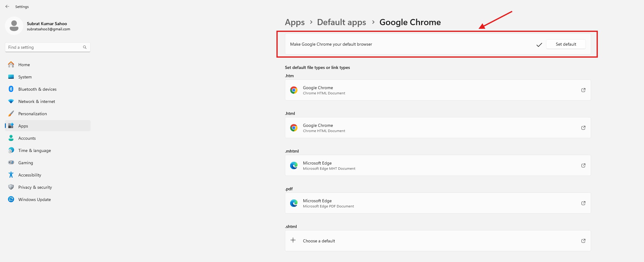The image size is (644, 262).
Task: Click the Microsoft Edge icon under .mhtml
Action: (294, 165)
